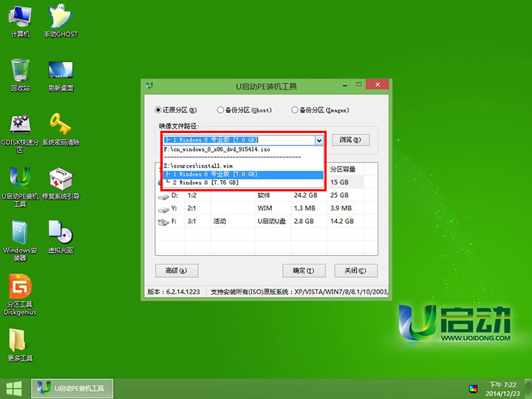The height and width of the screenshot is (399, 532).
Task: Open the GDISK快速分区 desktop icon
Action: (20, 133)
